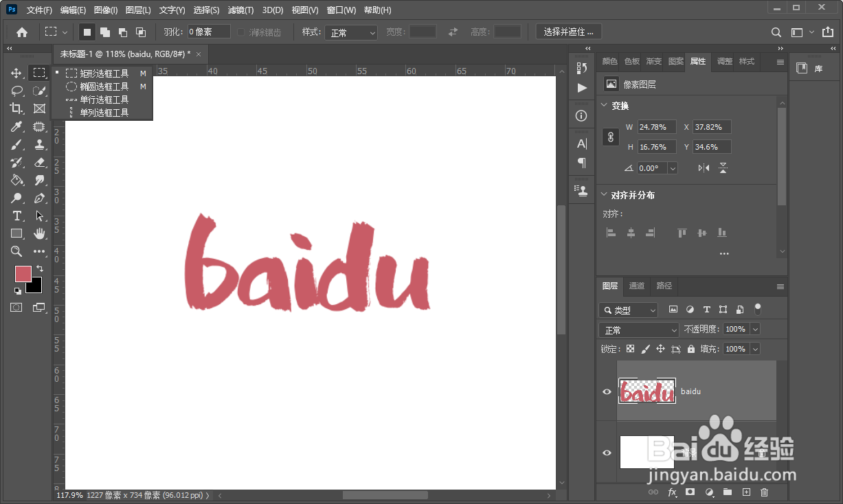
Task: Open the 图层(L) menu
Action: coord(138,10)
